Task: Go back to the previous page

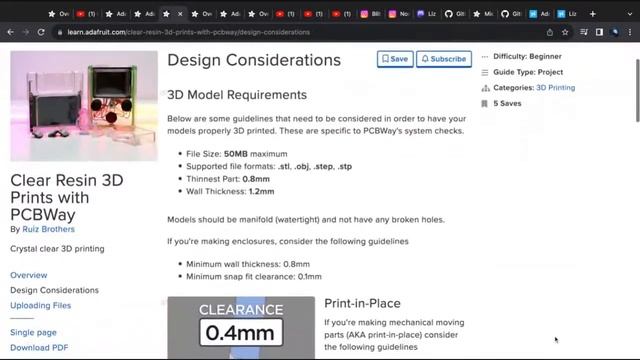Action: 11,32
